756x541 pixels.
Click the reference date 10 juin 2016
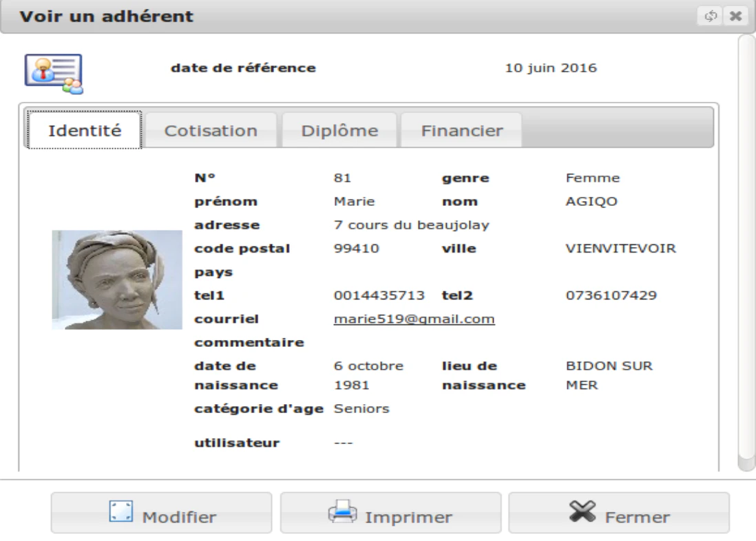tap(551, 68)
